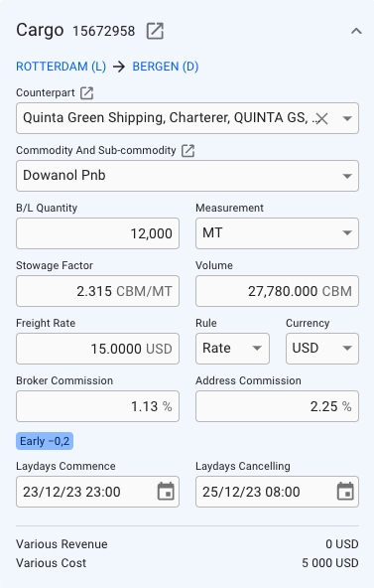Open the Currency USD dropdown
Image resolution: width=374 pixels, height=588 pixels.
coord(322,349)
